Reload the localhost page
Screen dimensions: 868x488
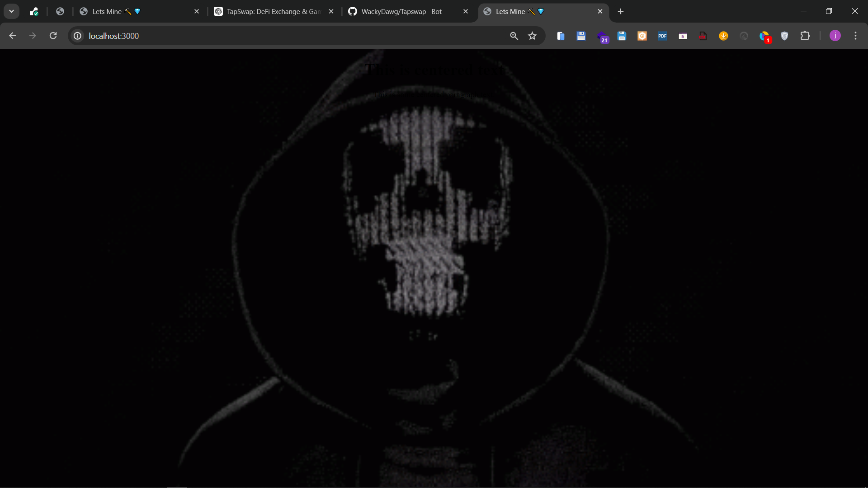pyautogui.click(x=53, y=36)
